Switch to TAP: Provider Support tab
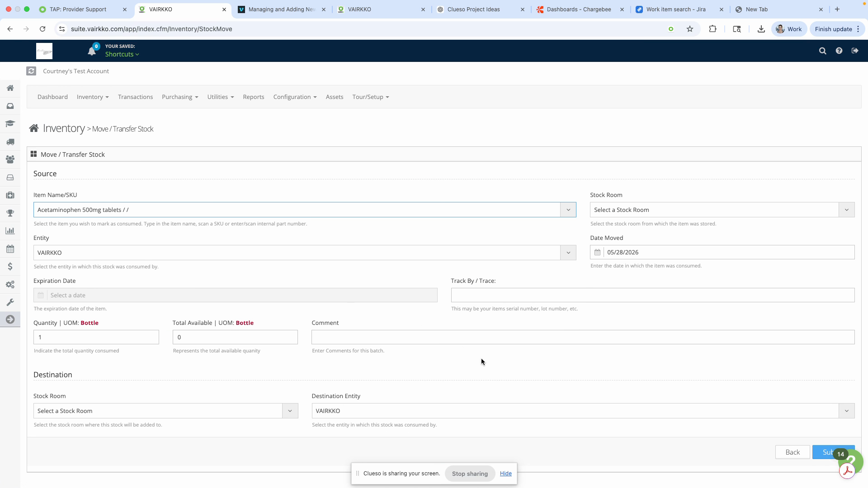Screen dimensions: 868x488 (83, 9)
